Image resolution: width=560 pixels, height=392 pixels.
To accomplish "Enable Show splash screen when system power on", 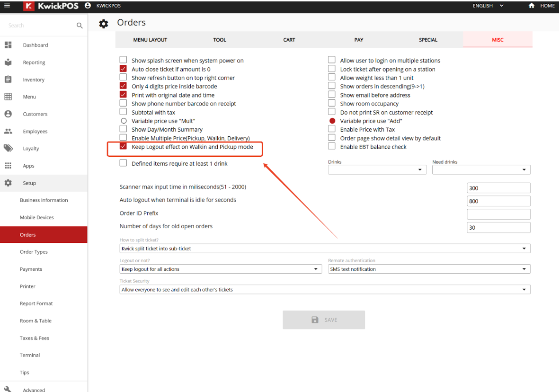I will coord(123,60).
